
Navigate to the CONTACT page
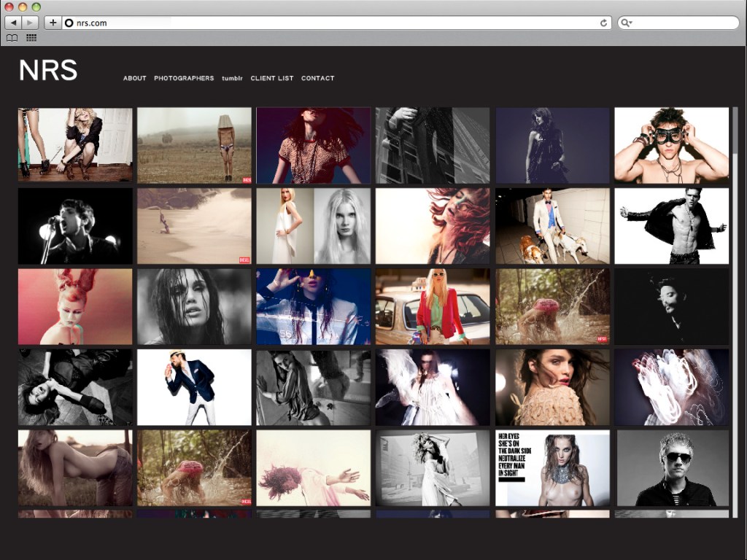[x=317, y=78]
